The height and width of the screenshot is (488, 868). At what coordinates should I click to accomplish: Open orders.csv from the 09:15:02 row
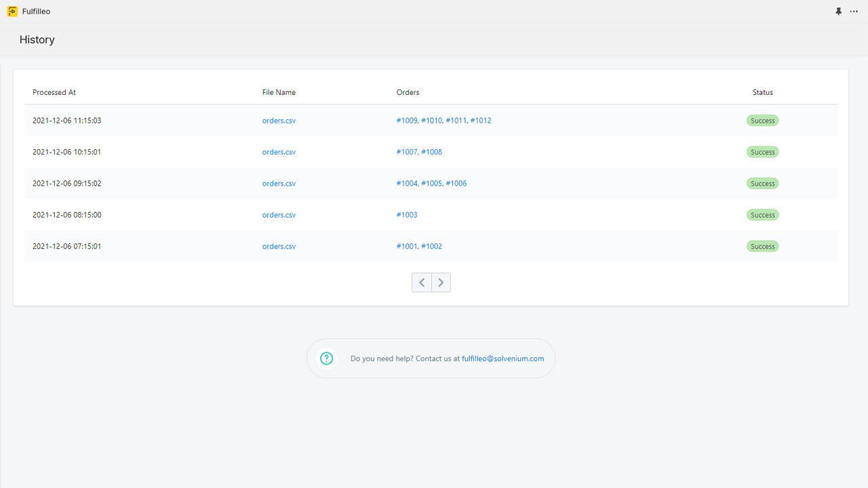point(279,183)
